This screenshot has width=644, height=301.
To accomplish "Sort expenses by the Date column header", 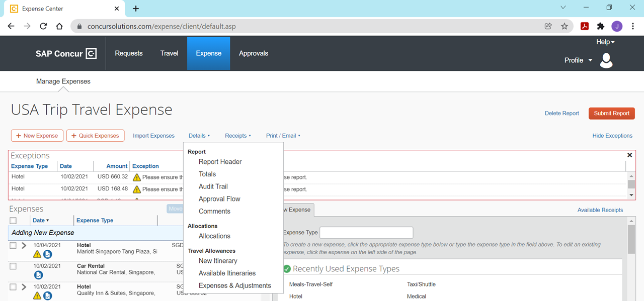I will click(x=41, y=221).
